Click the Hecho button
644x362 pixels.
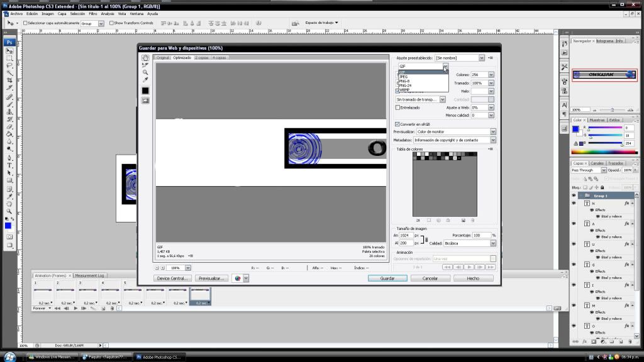(473, 278)
